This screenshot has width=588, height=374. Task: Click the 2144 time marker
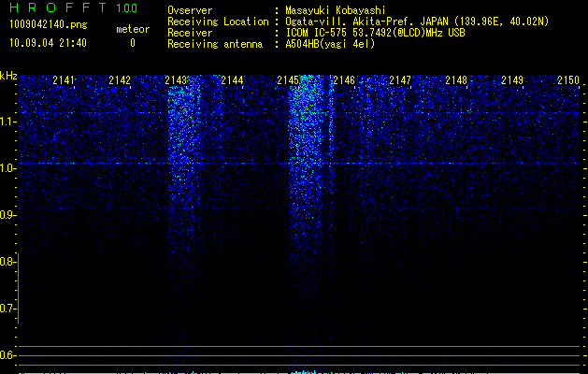[x=232, y=79]
